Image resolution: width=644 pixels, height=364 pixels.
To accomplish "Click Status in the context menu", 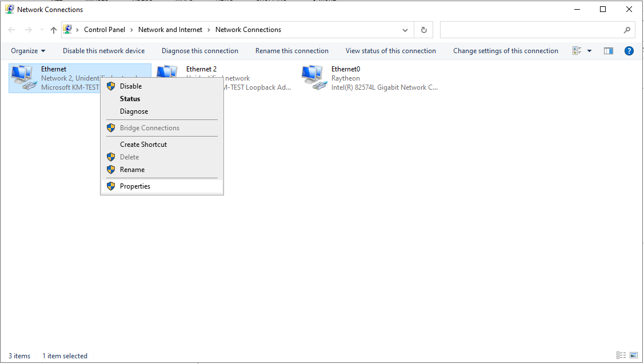I will [x=130, y=99].
